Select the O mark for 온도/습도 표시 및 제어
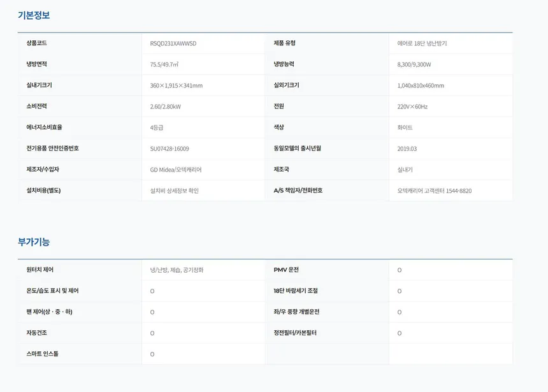Screen dimensions: 548x392 pos(152,291)
